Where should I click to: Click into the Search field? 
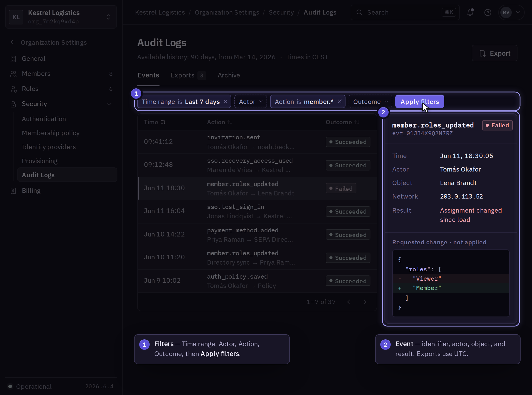pos(405,12)
